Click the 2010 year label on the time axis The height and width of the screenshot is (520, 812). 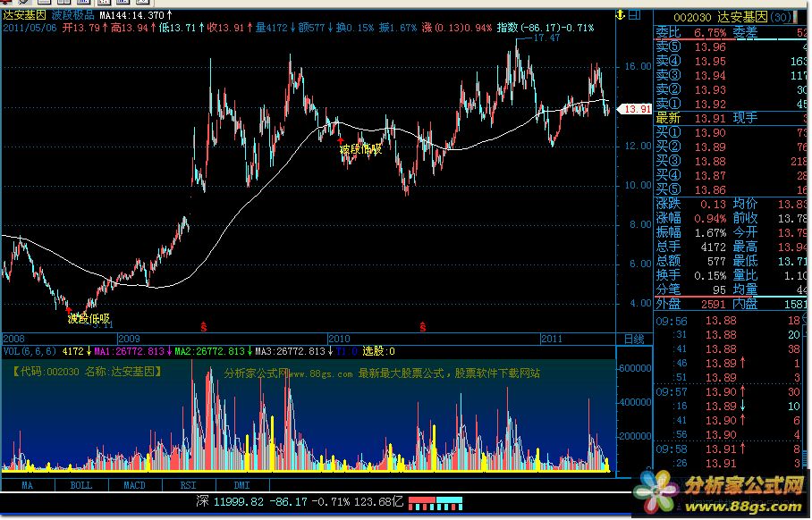pos(339,340)
